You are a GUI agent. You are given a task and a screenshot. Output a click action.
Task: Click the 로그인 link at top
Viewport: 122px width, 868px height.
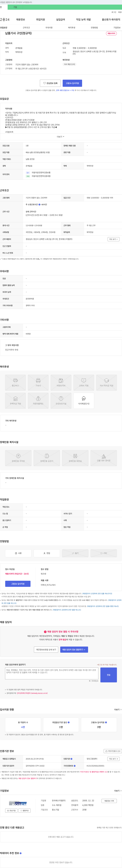(114, 12)
